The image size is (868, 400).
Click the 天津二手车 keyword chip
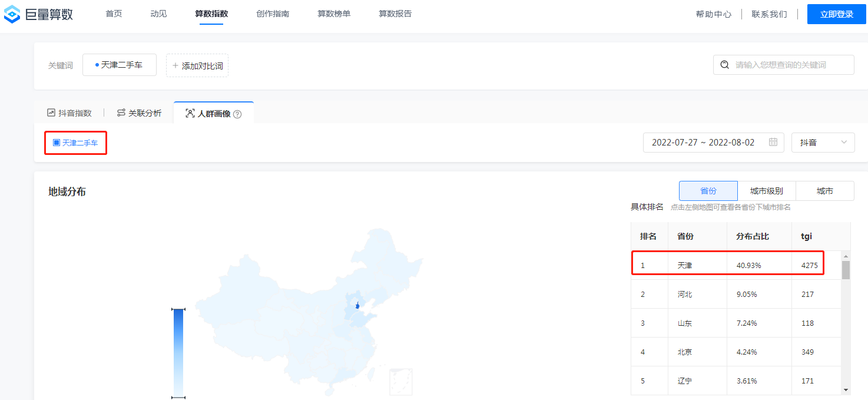point(120,65)
